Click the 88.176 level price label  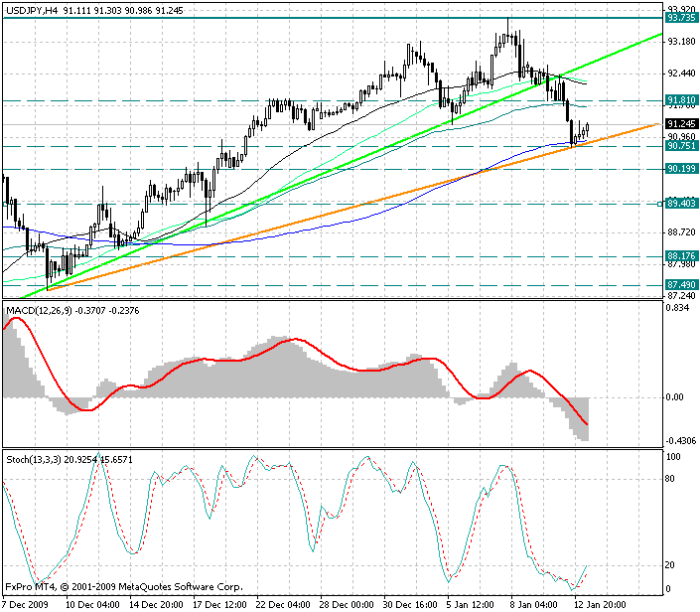click(681, 256)
